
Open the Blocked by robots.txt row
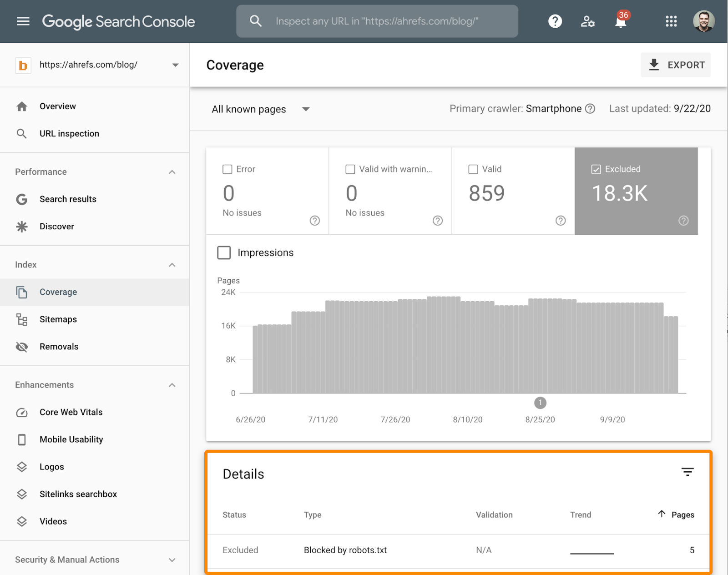click(459, 550)
